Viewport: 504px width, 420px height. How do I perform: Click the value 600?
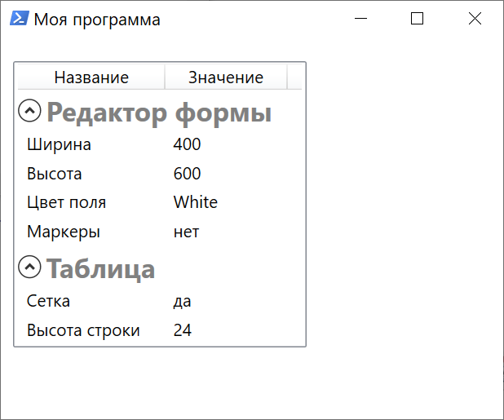point(187,174)
